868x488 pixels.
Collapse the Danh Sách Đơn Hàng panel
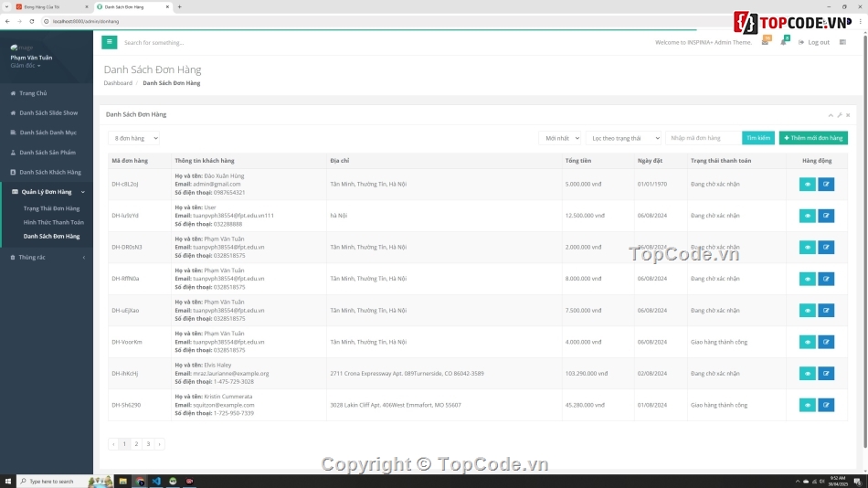(x=831, y=115)
